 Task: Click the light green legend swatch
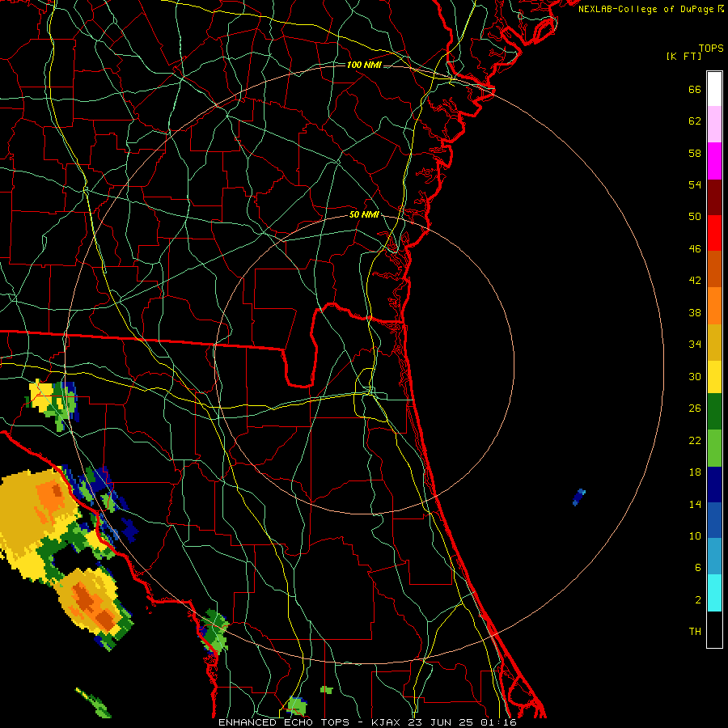pos(714,448)
